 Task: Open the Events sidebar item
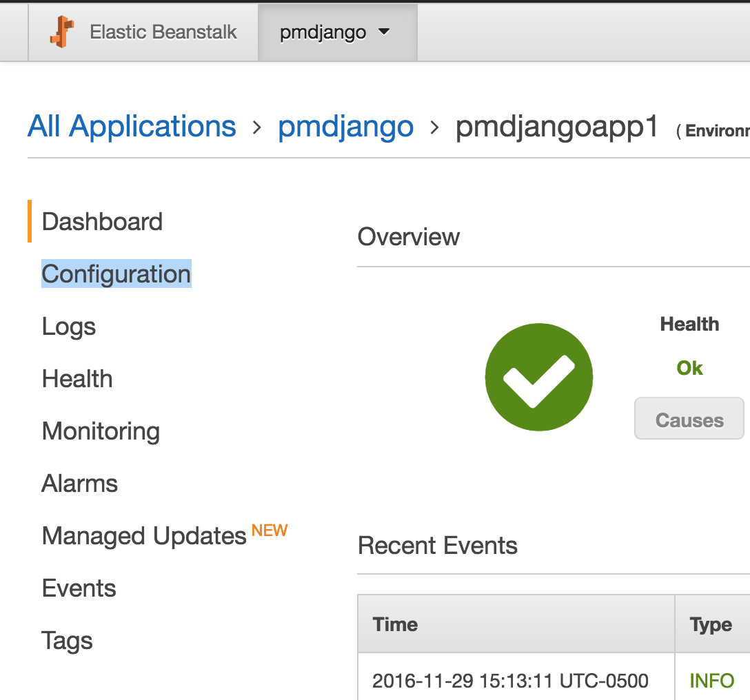pyautogui.click(x=79, y=588)
